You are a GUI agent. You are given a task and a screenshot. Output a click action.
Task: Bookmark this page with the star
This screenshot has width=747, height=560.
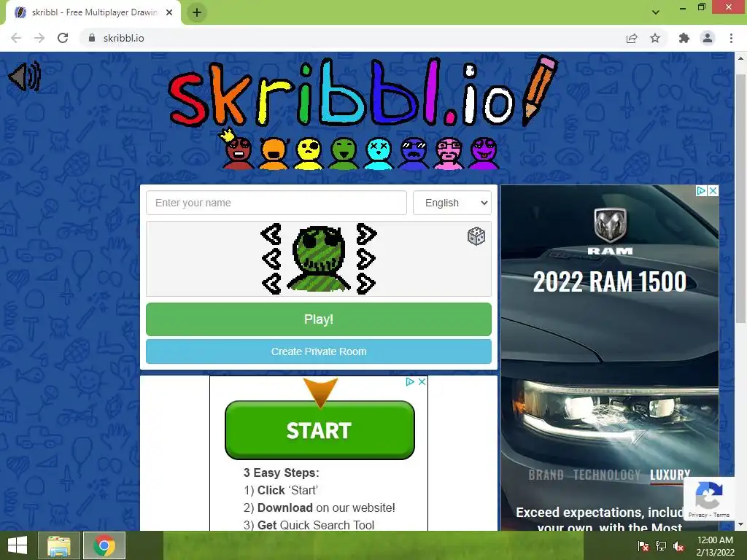pyautogui.click(x=655, y=38)
